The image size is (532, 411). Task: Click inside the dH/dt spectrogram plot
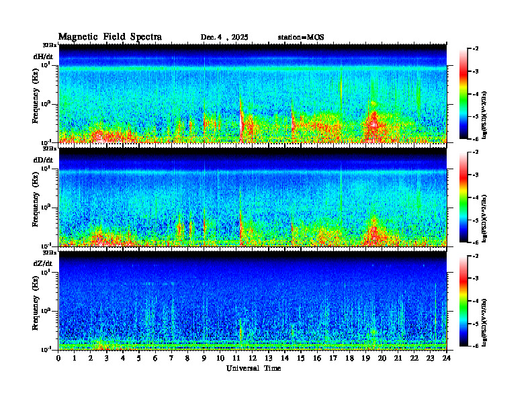click(253, 93)
